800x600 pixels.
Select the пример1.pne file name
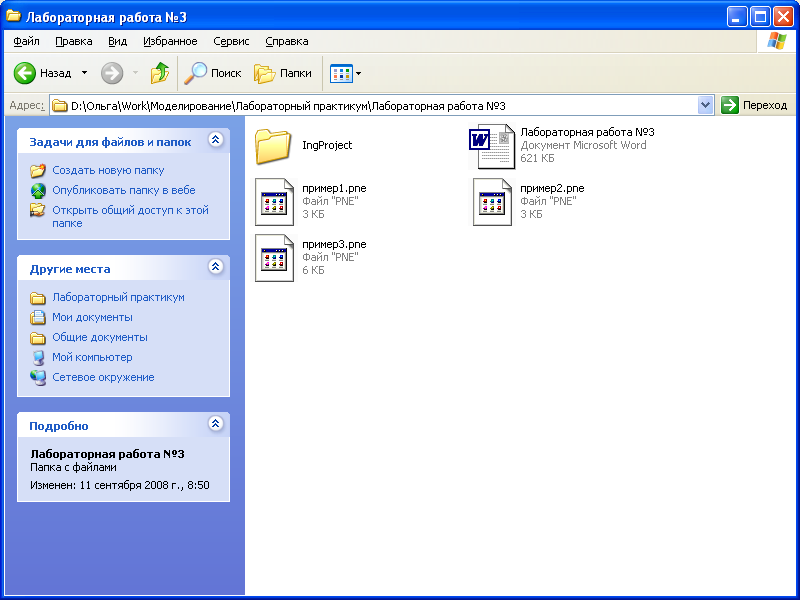tap(334, 188)
